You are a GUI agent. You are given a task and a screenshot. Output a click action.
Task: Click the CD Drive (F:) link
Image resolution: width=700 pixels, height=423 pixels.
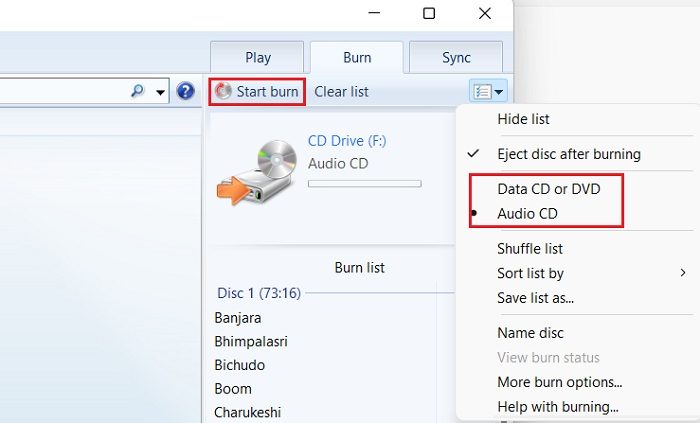[347, 141]
